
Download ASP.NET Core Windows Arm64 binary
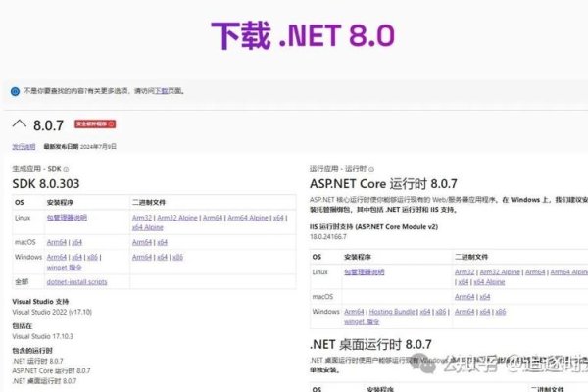(465, 312)
